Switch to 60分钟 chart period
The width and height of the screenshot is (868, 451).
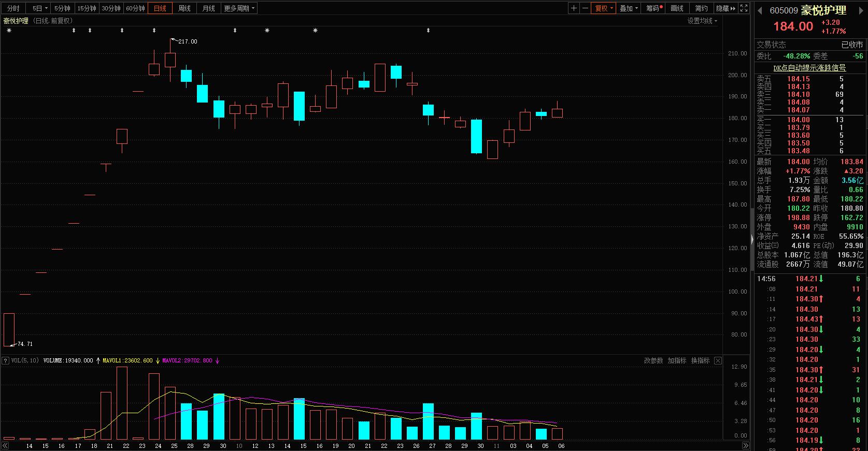point(135,8)
